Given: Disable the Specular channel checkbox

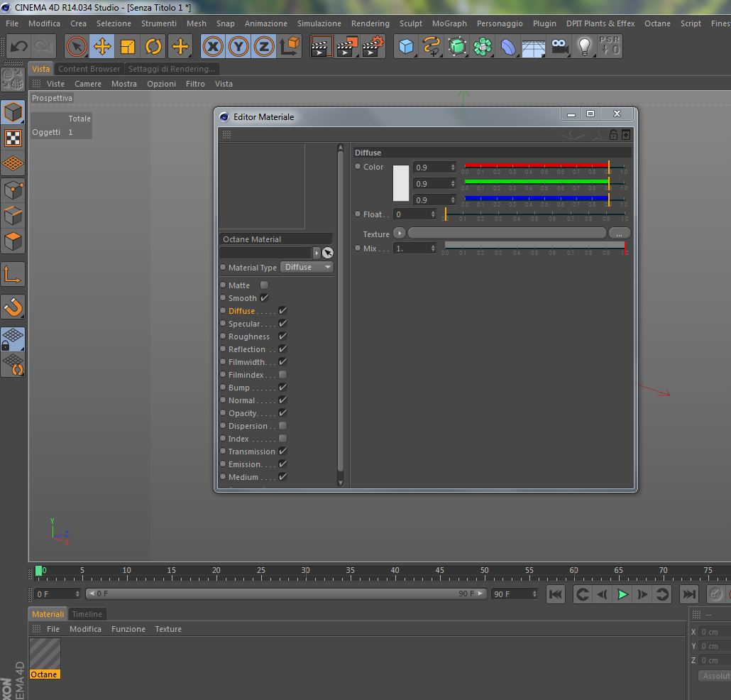Looking at the screenshot, I should (282, 323).
